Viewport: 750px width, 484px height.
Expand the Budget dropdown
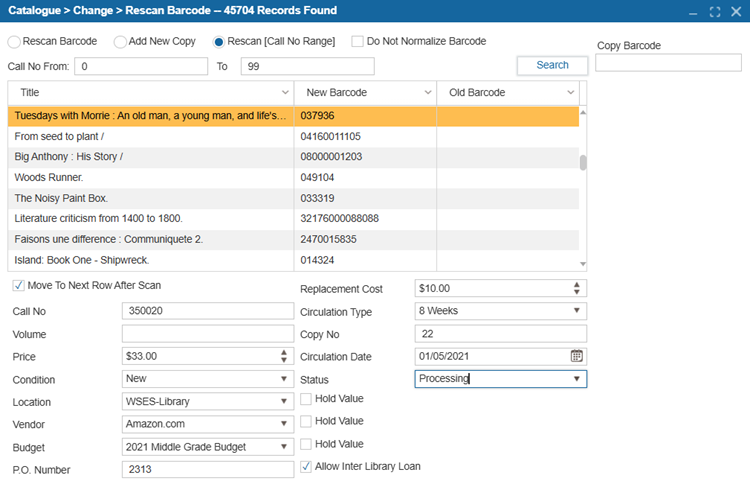point(284,447)
